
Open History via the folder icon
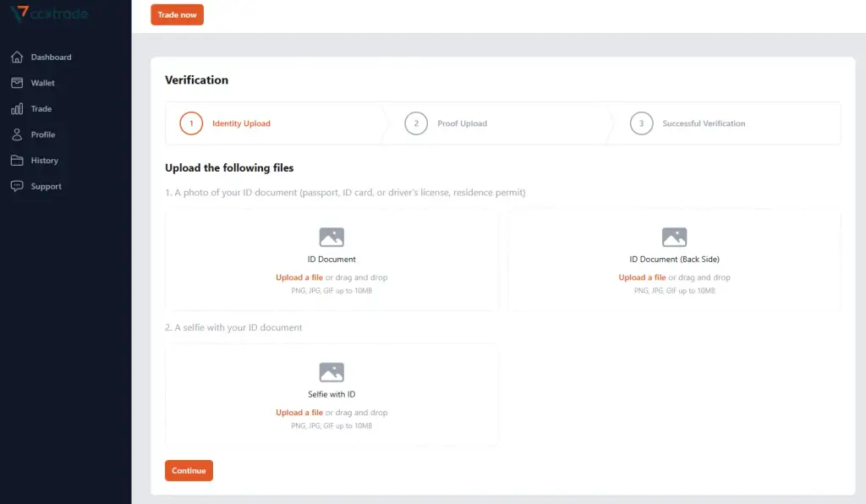point(17,160)
